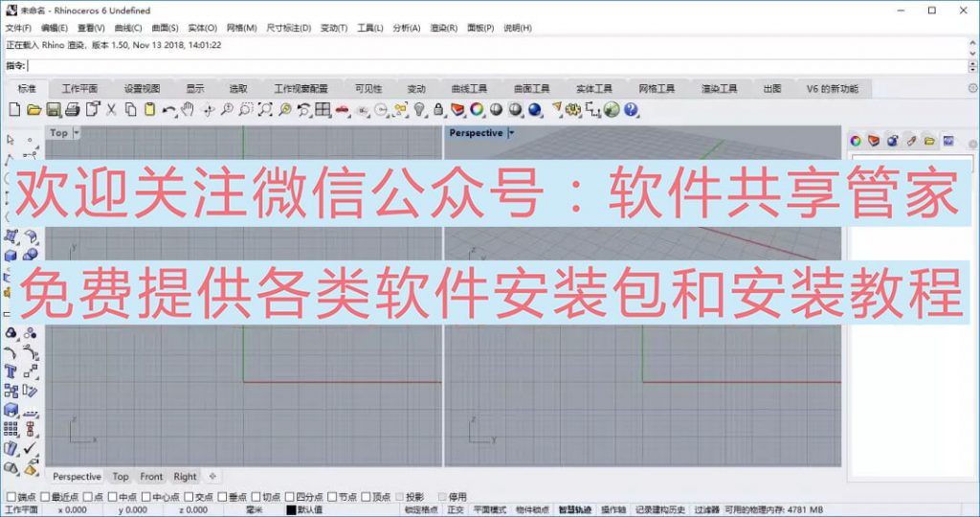Open the Perspective viewport title dropdown arrow
The width and height of the screenshot is (980, 517).
click(x=511, y=132)
